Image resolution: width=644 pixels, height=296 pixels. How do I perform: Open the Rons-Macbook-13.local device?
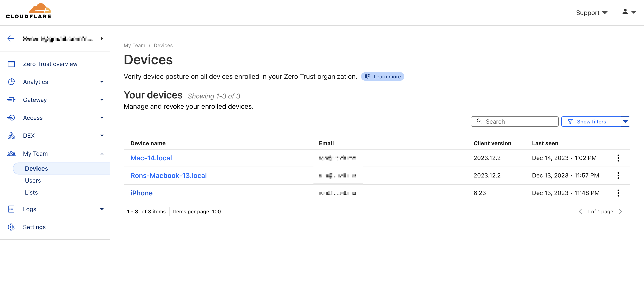pos(168,176)
